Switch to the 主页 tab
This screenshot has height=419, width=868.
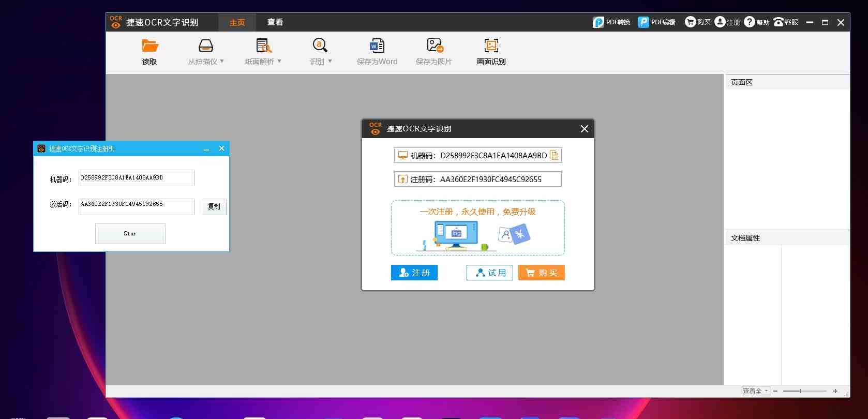[237, 22]
